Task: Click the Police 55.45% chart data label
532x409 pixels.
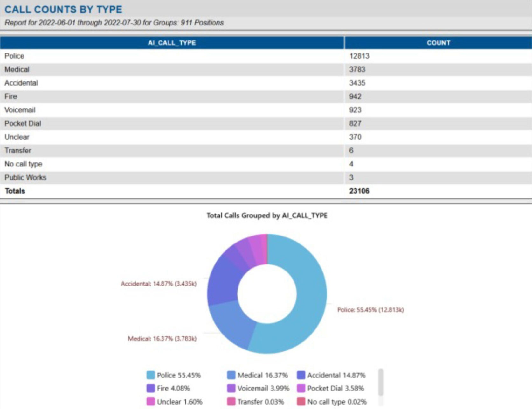Action: pyautogui.click(x=370, y=310)
